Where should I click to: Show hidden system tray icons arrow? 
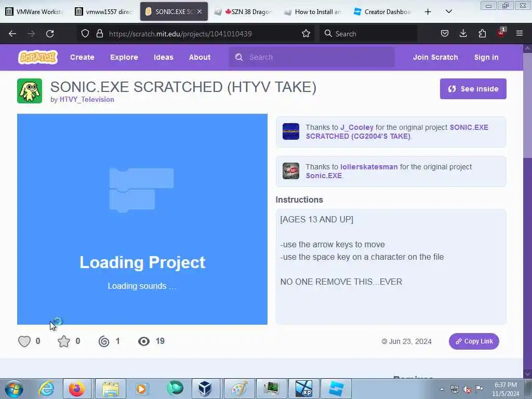(x=442, y=390)
